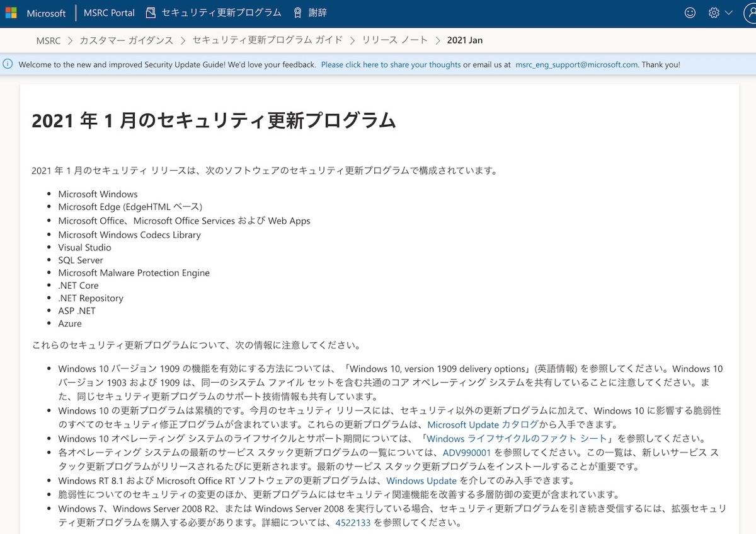The width and height of the screenshot is (756, 534).
Task: Click the msrc_eng_support@microsoft.com email link
Action: [x=576, y=64]
